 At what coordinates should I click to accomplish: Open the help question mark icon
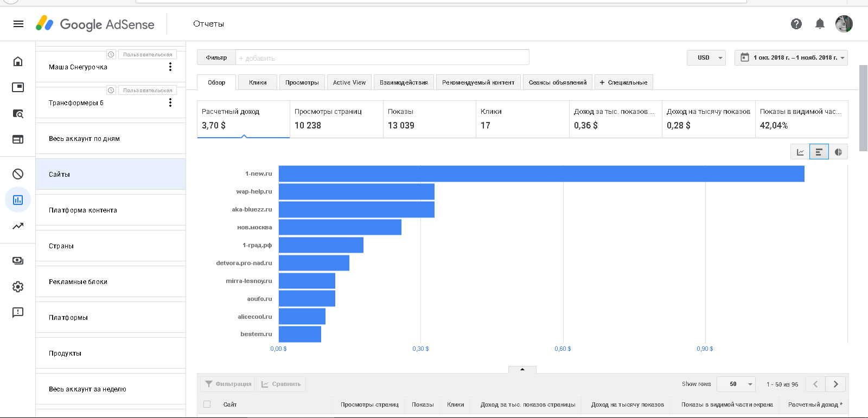click(x=796, y=24)
